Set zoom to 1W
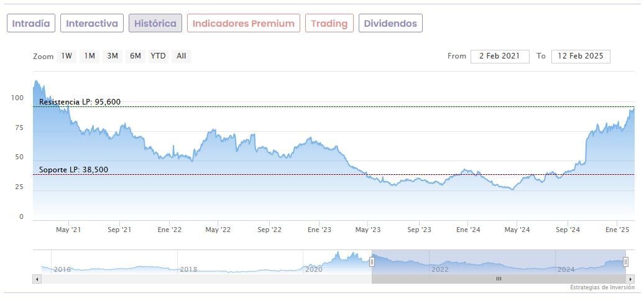644x298 pixels. [67, 56]
